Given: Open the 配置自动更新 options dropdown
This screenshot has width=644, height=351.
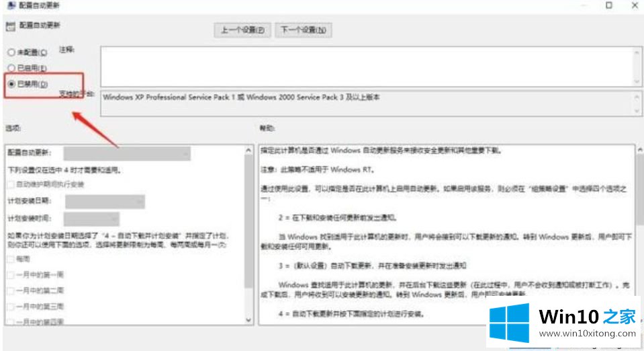Looking at the screenshot, I should pos(127,153).
